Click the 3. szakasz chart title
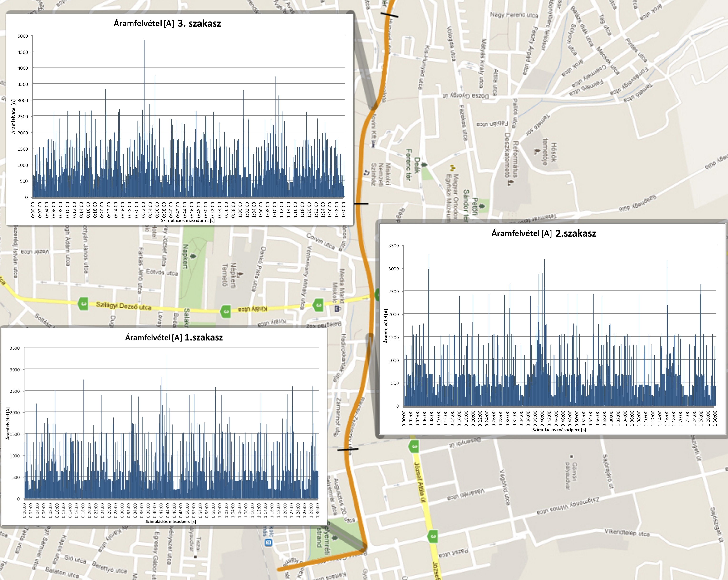The width and height of the screenshot is (728, 580). click(x=167, y=23)
